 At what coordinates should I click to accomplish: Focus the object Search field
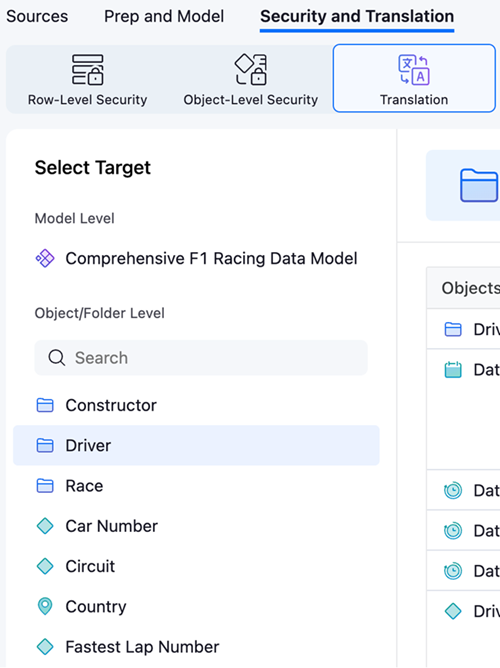coord(201,358)
